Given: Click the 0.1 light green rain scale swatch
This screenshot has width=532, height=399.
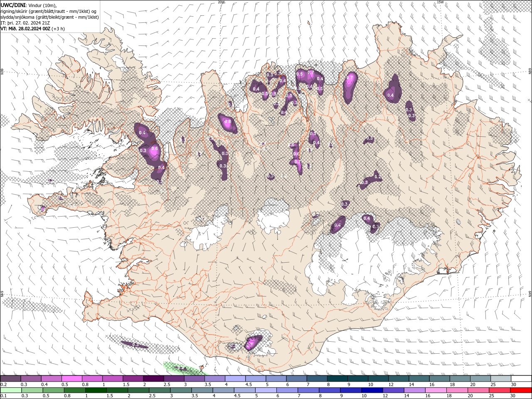Looking at the screenshot, I should (x=11, y=390).
